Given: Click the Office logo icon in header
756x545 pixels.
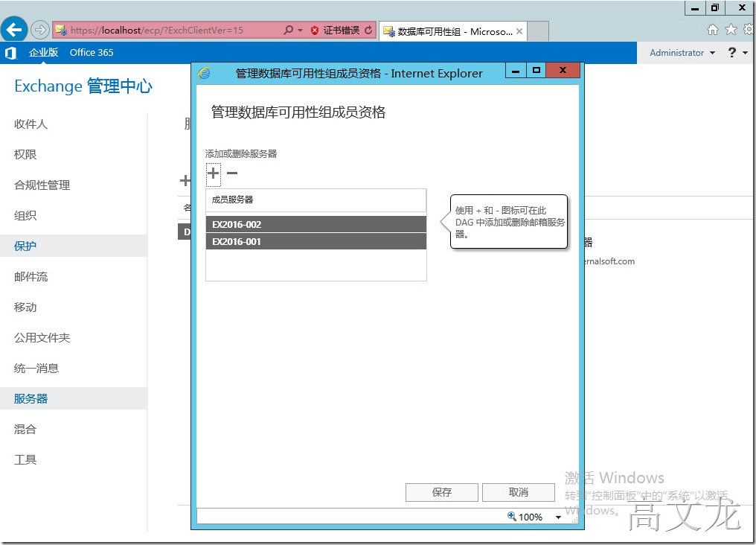Looking at the screenshot, I should (10, 53).
